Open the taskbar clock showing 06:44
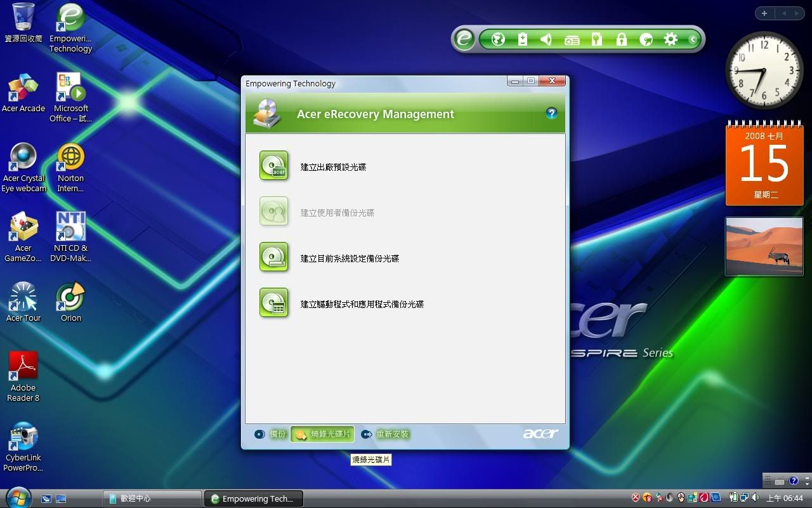The height and width of the screenshot is (508, 812). [785, 498]
